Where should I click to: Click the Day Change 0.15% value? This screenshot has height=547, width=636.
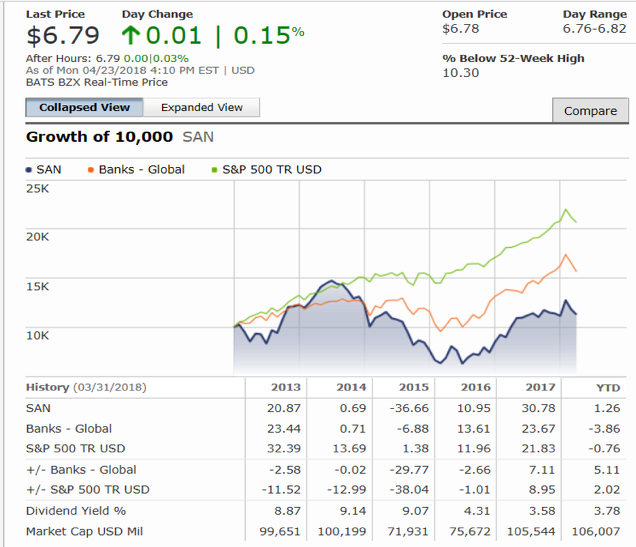point(269,35)
